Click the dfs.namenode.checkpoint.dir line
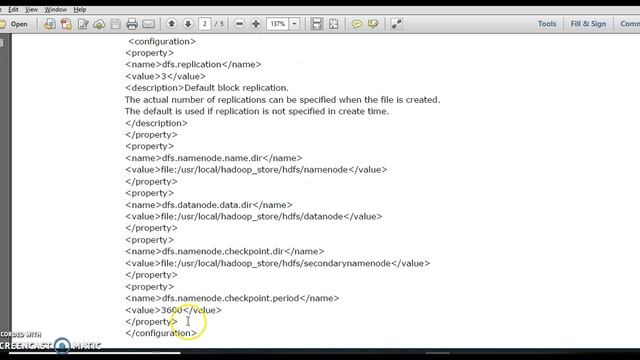The image size is (640, 360). click(x=224, y=251)
